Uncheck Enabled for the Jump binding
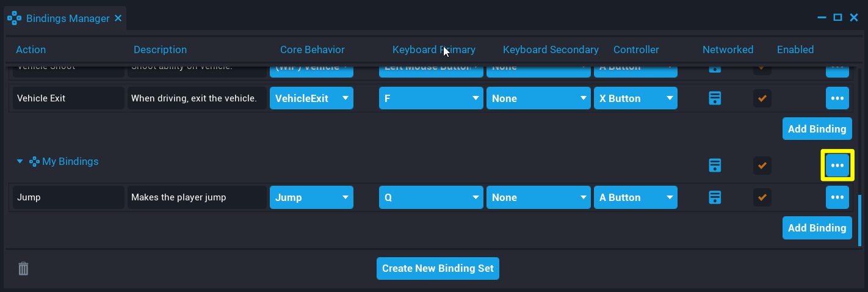The width and height of the screenshot is (868, 292). click(x=762, y=197)
